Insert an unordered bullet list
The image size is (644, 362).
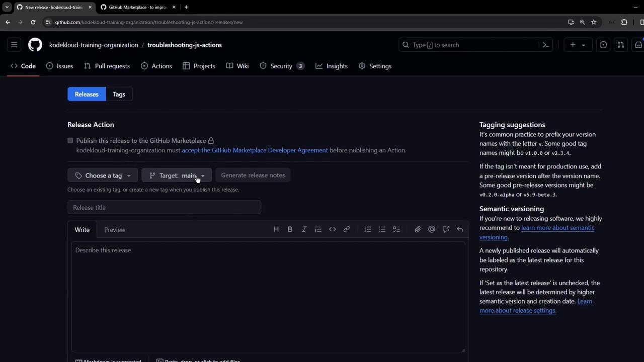coord(382,229)
